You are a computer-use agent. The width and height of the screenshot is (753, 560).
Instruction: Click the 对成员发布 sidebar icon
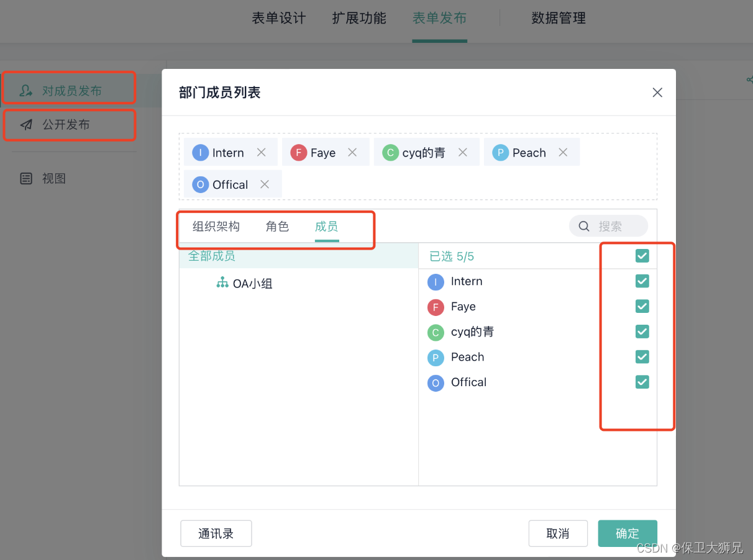point(25,91)
